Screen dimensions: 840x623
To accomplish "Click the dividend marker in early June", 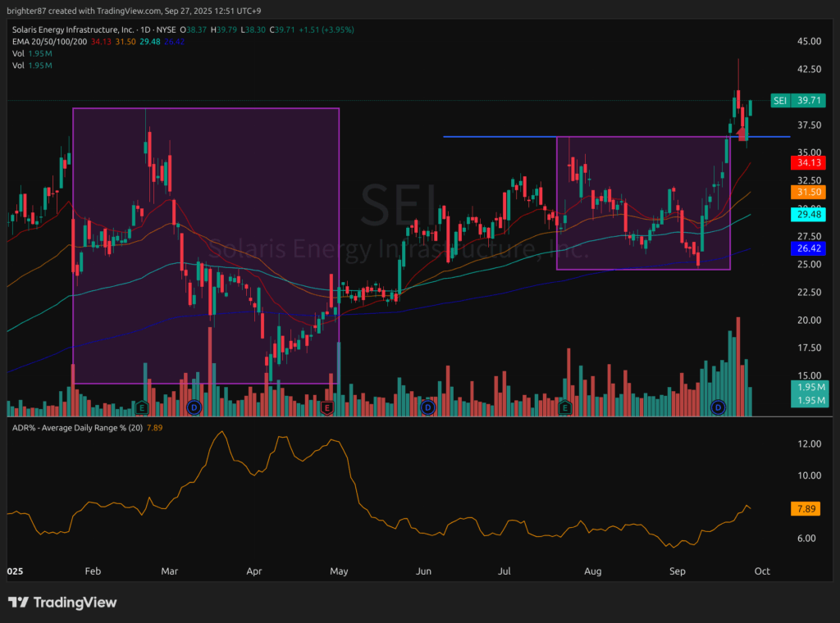I will click(x=427, y=408).
